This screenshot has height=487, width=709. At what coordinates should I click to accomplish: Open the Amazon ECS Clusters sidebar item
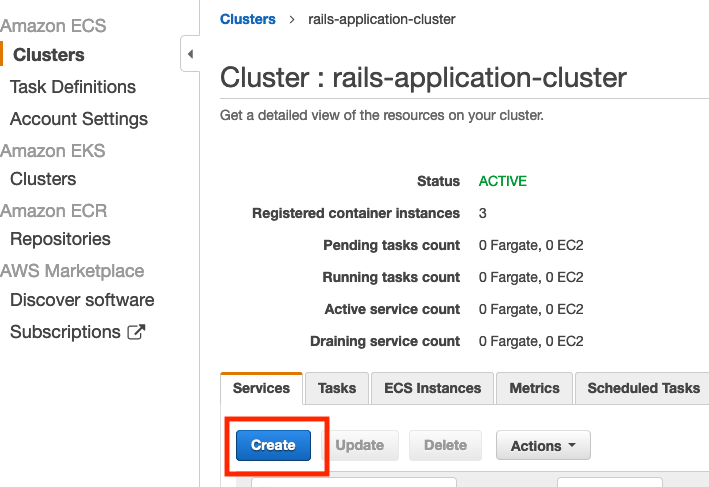48,55
